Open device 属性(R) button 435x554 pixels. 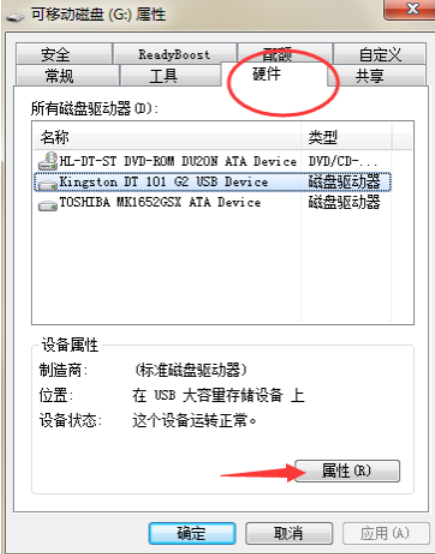(347, 471)
